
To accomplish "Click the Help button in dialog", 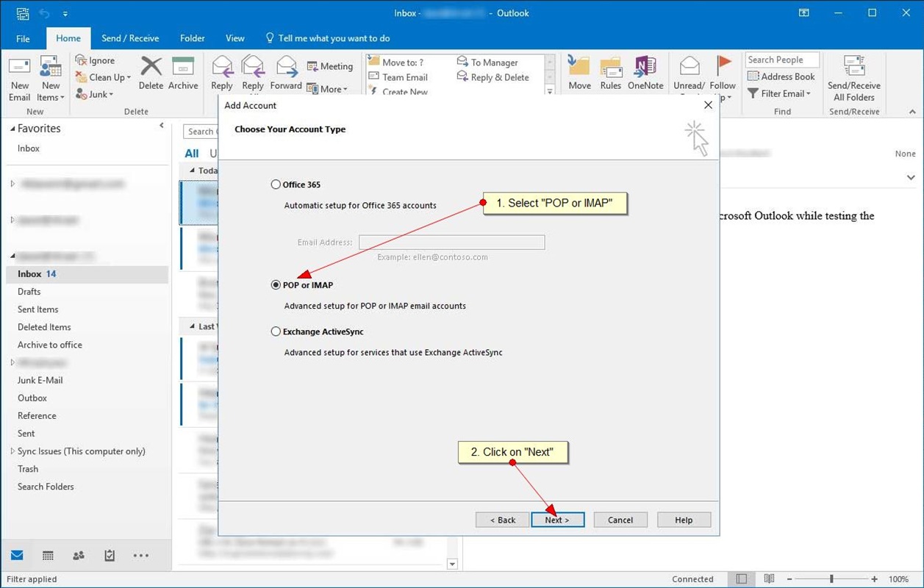I will [684, 520].
